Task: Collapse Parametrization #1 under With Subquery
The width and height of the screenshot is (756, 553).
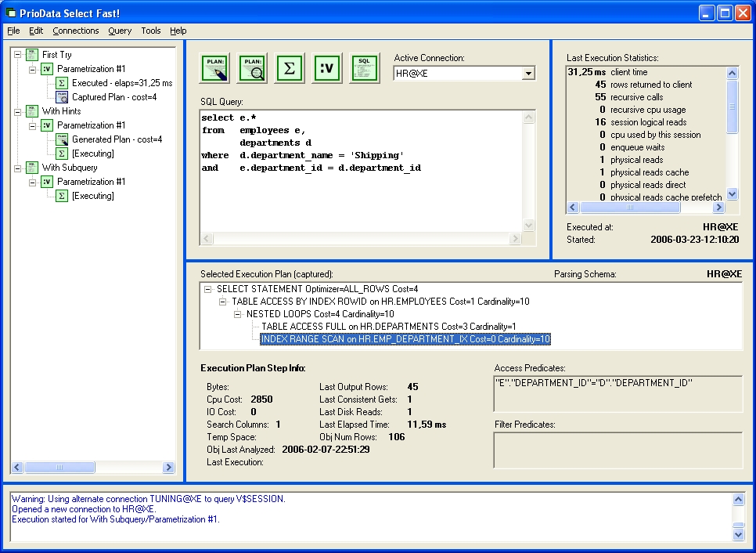Action: point(32,182)
